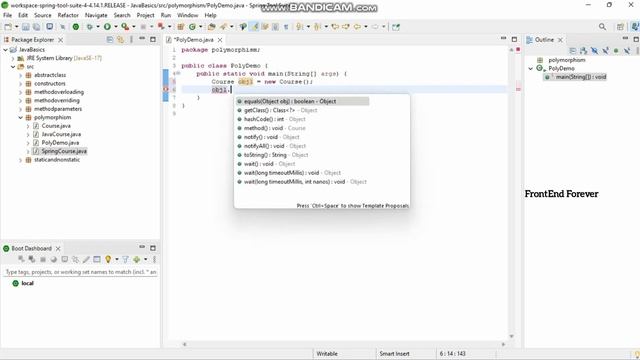Toggle Link with Editor in Package Explorer

(x=120, y=40)
